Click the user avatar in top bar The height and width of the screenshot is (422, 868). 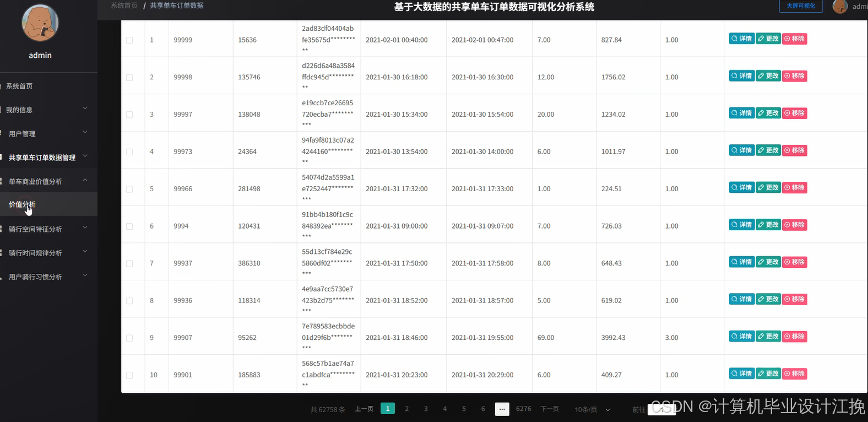840,7
